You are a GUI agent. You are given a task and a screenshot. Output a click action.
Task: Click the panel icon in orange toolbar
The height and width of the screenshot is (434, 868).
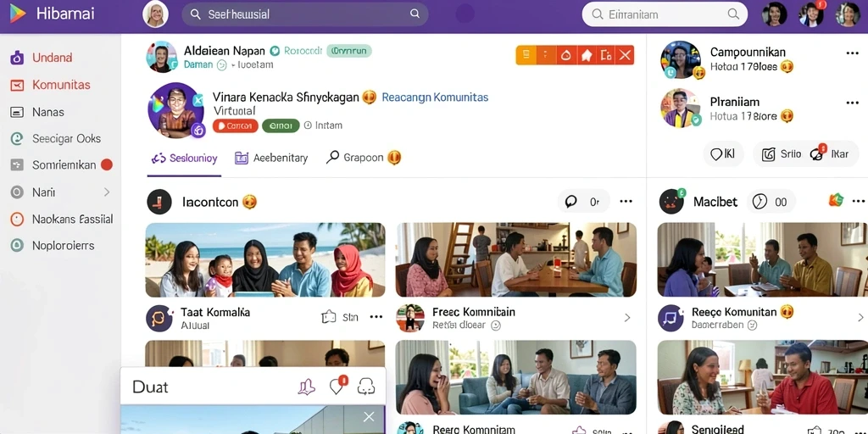point(606,55)
